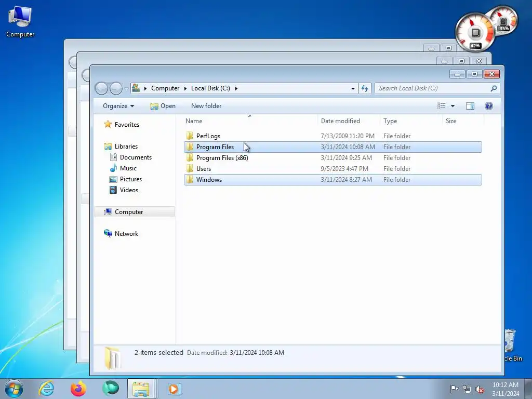This screenshot has height=399, width=532.
Task: Click the Users folder name
Action: pos(204,169)
